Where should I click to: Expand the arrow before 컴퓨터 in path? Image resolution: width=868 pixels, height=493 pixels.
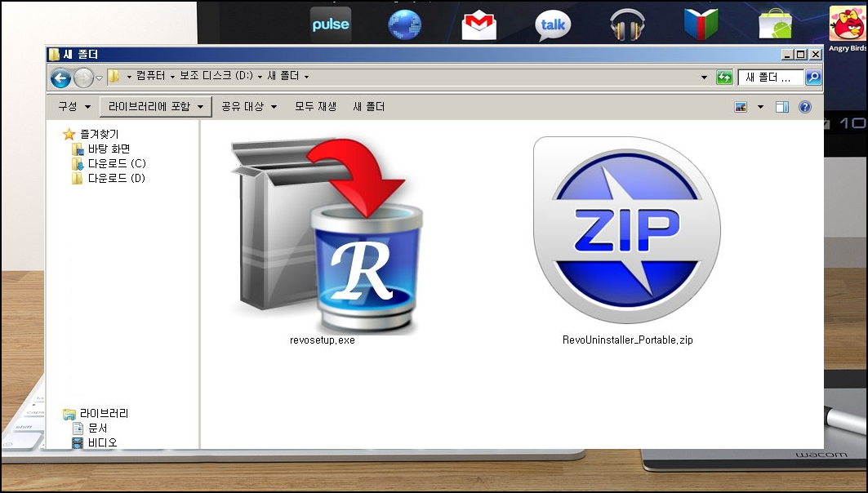(129, 77)
